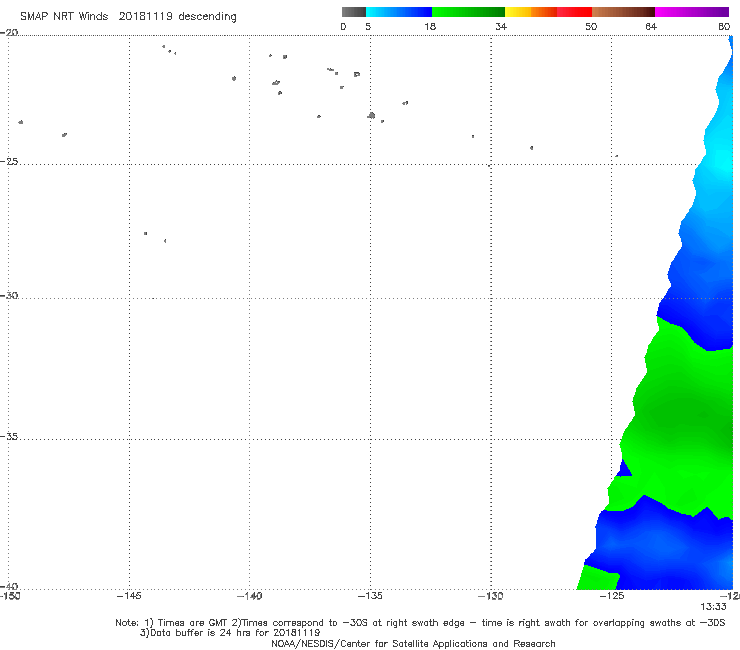Click the NOAA/NESDIS credit line
Viewport: 740px width, 650px height.
pyautogui.click(x=413, y=644)
